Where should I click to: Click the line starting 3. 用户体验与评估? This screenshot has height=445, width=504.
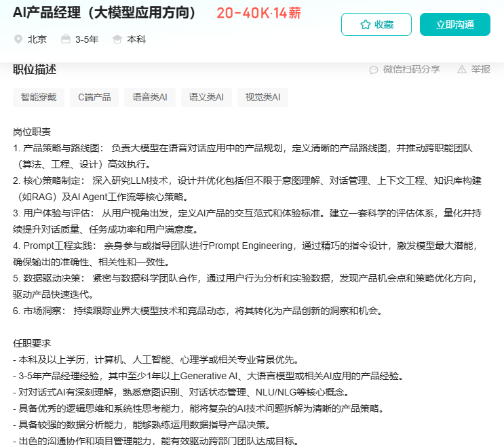point(247,213)
